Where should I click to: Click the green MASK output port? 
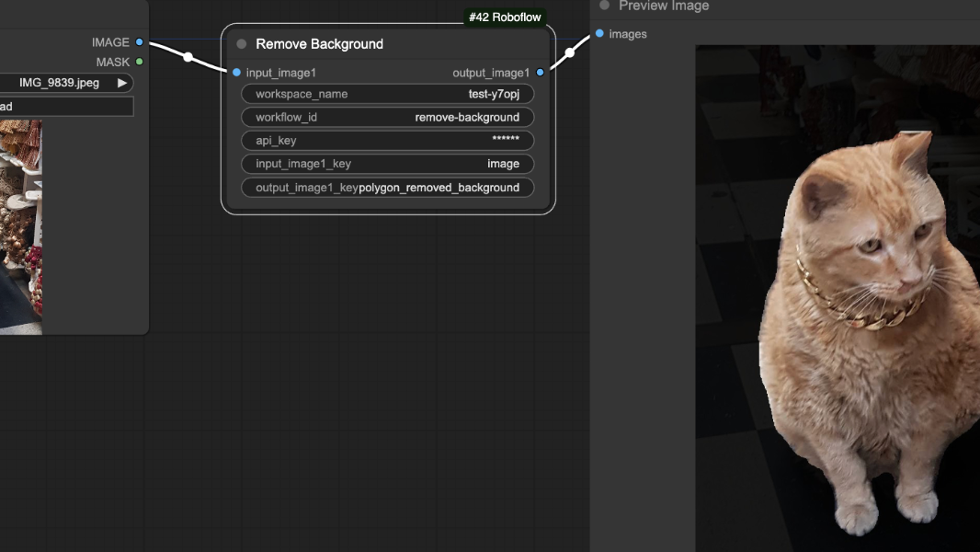(x=140, y=62)
